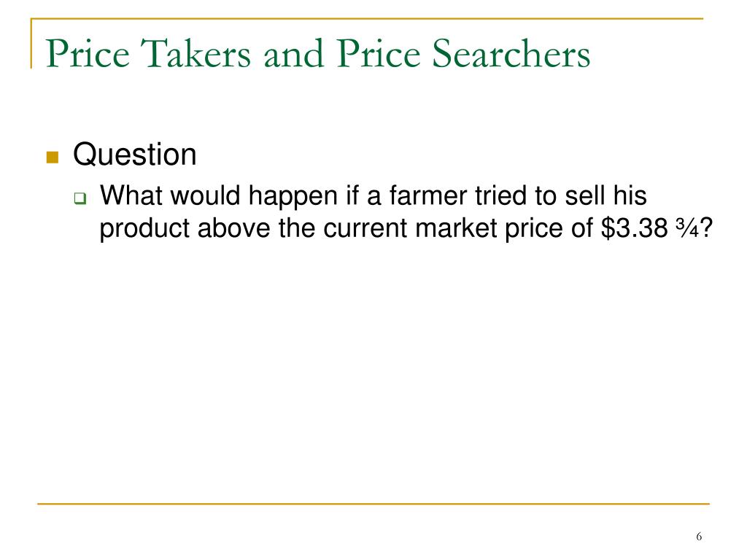Viewport: 747px width, 560px height.
Task: Click the hollow square sub-bullet marker
Action: pyautogui.click(x=80, y=198)
